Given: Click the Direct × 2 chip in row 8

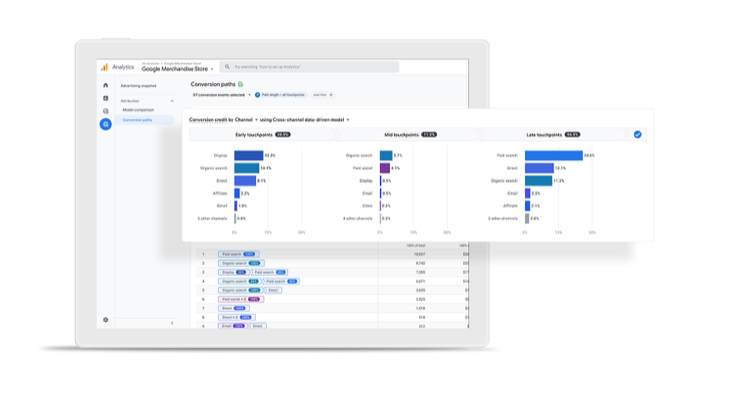Looking at the screenshot, I should 237,318.
